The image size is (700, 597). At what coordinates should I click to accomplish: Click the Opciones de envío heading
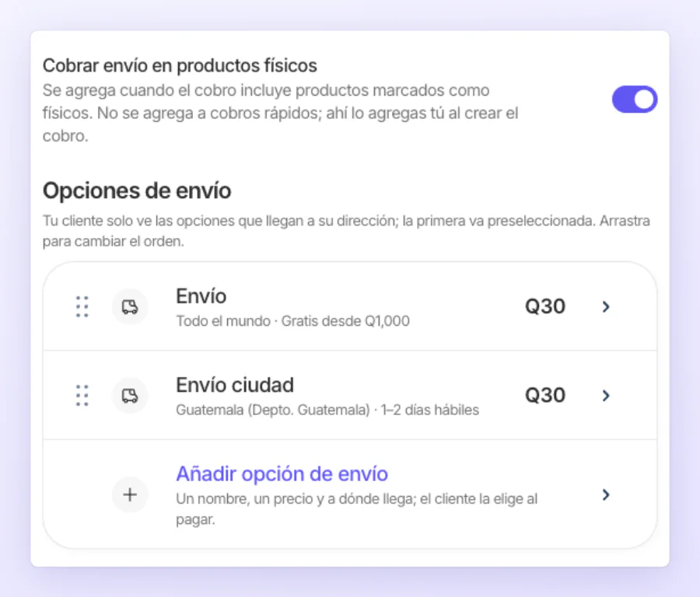click(x=137, y=191)
